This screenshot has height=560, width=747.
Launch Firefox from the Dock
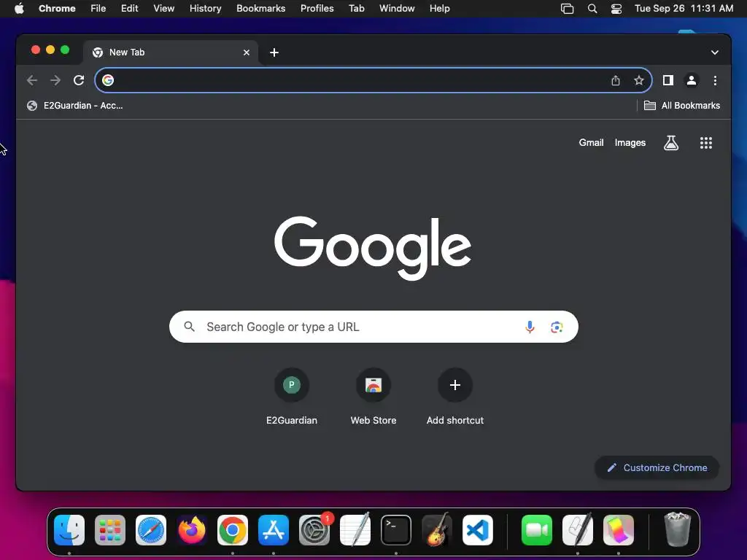pyautogui.click(x=192, y=530)
